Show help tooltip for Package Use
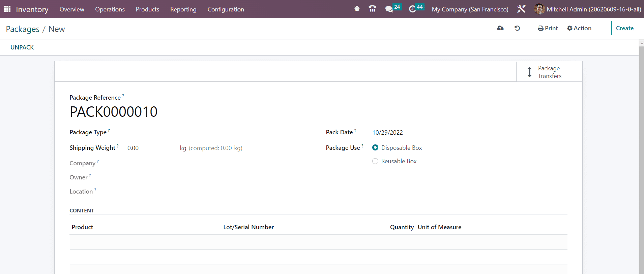The height and width of the screenshot is (274, 644). (362, 146)
